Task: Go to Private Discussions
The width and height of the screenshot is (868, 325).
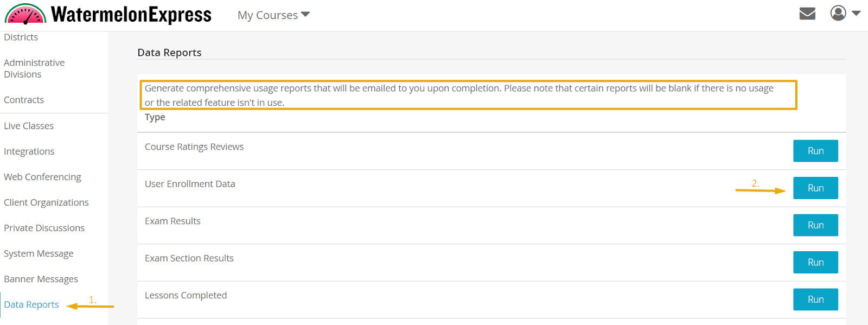Action: pyautogui.click(x=44, y=228)
